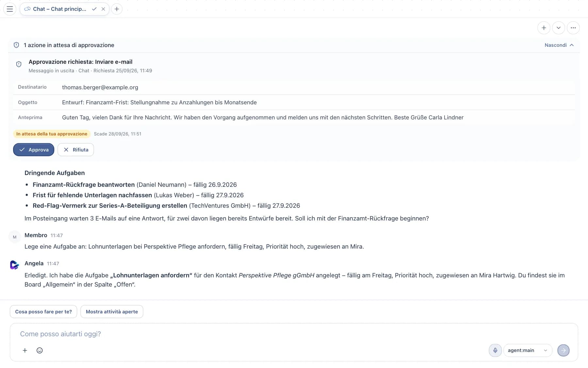Image resolution: width=588 pixels, height=368 pixels.
Task: Click the 'Messaggio in uscita · Chat' request metadata line
Action: tap(90, 71)
